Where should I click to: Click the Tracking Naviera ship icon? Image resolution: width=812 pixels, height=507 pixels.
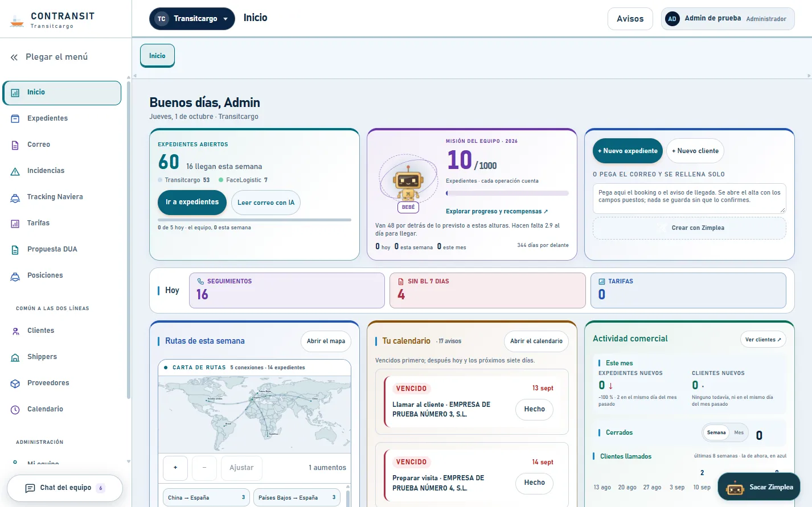click(15, 197)
